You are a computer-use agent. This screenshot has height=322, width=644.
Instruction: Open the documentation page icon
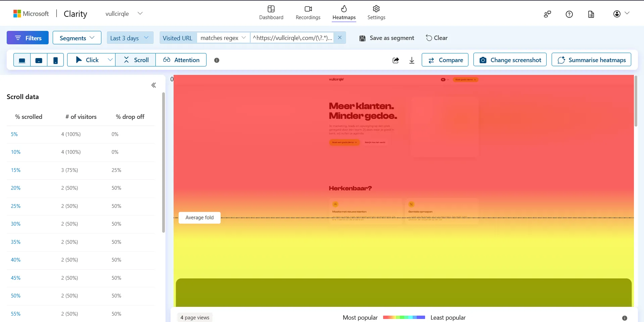point(591,14)
